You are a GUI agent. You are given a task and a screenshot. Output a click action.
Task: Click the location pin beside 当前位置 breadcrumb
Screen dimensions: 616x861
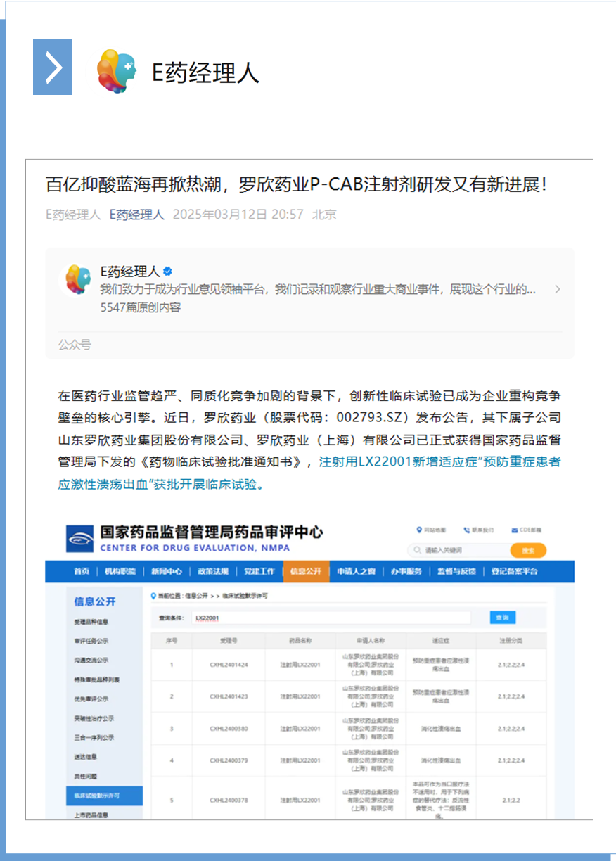coord(152,594)
